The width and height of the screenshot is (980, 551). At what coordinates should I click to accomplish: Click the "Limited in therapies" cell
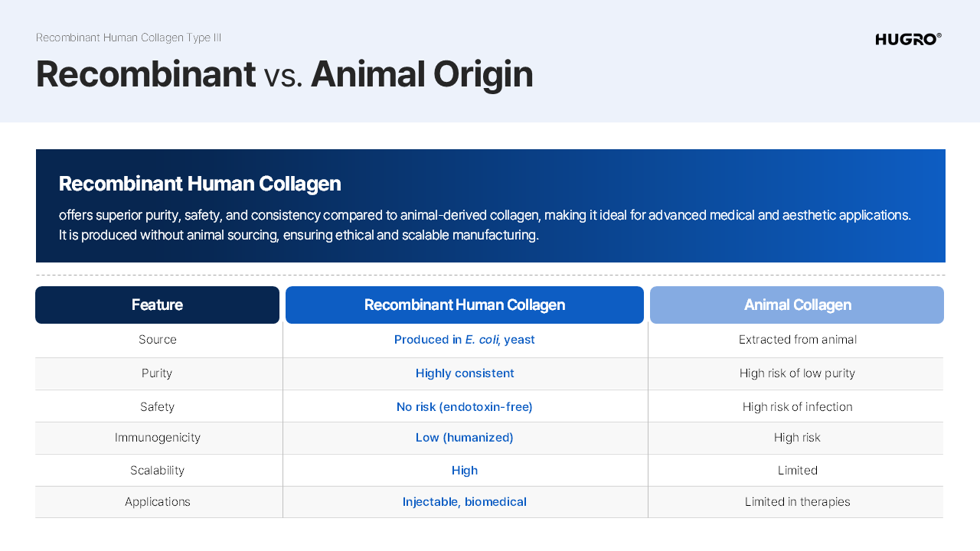tap(797, 502)
